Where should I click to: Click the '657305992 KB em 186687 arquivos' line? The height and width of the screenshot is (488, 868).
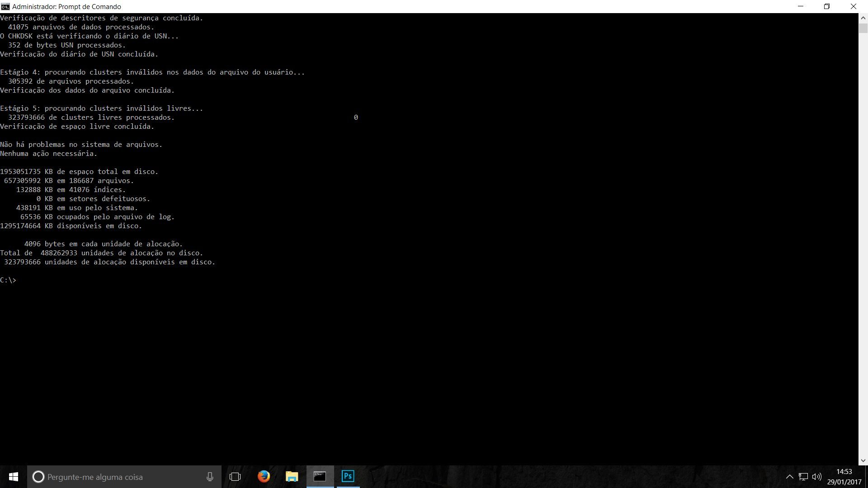pos(69,181)
